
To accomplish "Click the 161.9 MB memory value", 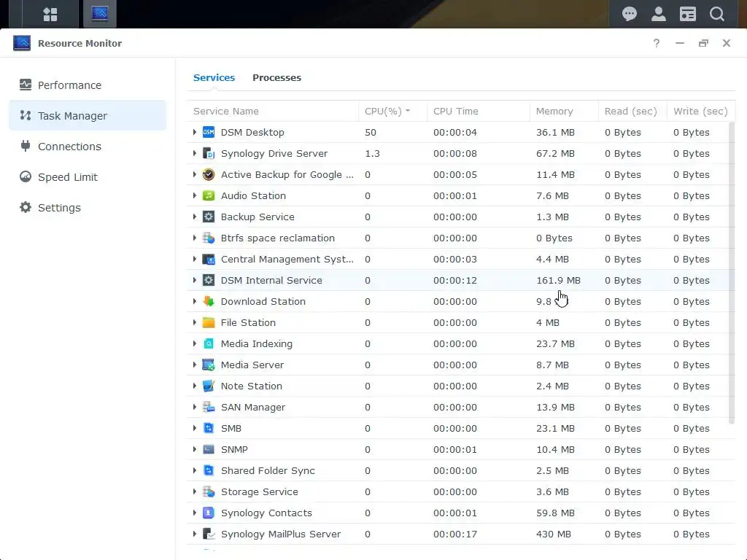I will [x=558, y=280].
